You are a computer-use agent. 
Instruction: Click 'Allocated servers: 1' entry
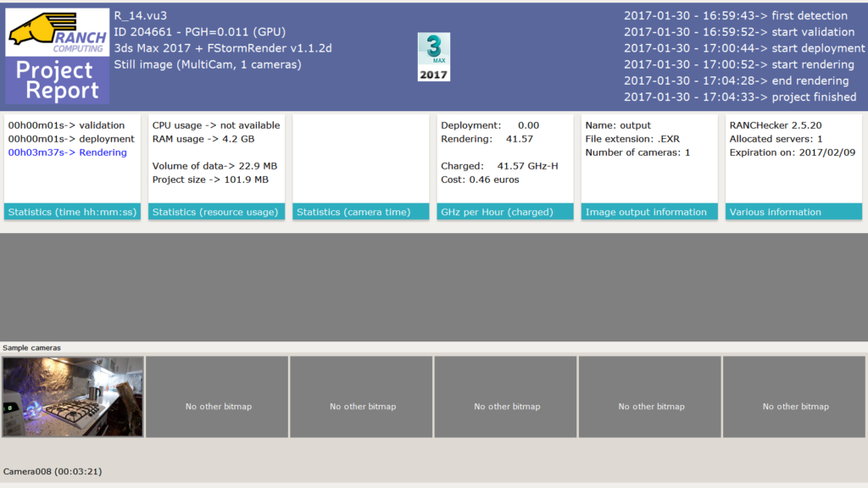click(x=776, y=139)
